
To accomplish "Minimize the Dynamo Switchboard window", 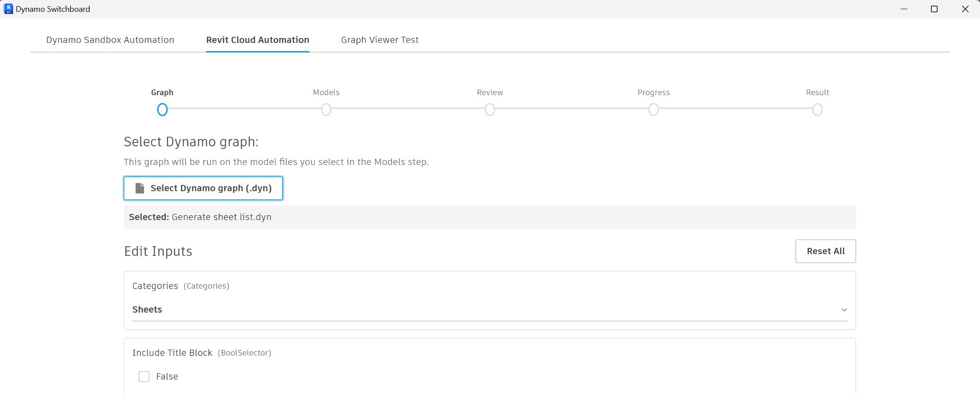I will [x=904, y=9].
